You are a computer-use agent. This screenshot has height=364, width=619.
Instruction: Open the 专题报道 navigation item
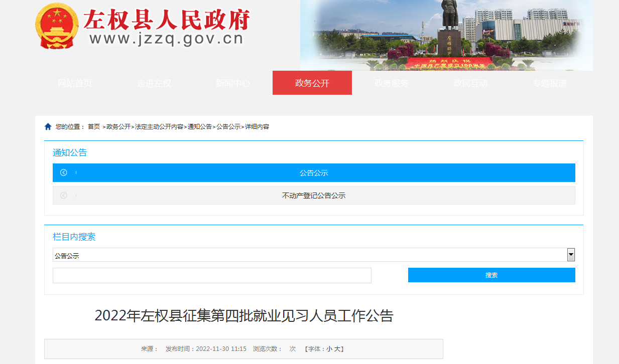(x=550, y=83)
